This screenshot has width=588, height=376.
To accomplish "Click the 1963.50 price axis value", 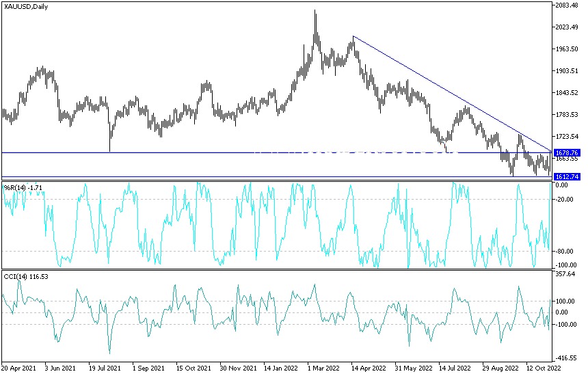I will [x=567, y=49].
